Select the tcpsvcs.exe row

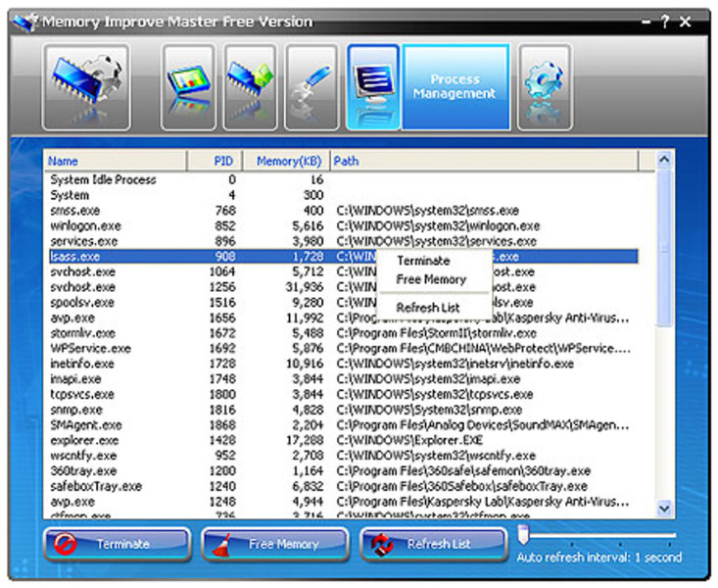(344, 394)
